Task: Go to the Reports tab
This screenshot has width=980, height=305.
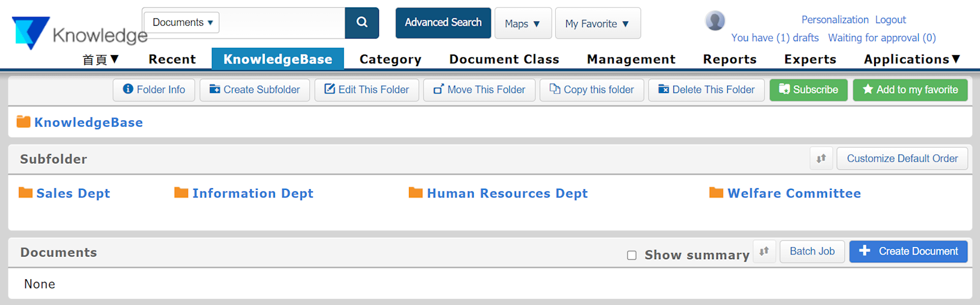Action: (730, 59)
